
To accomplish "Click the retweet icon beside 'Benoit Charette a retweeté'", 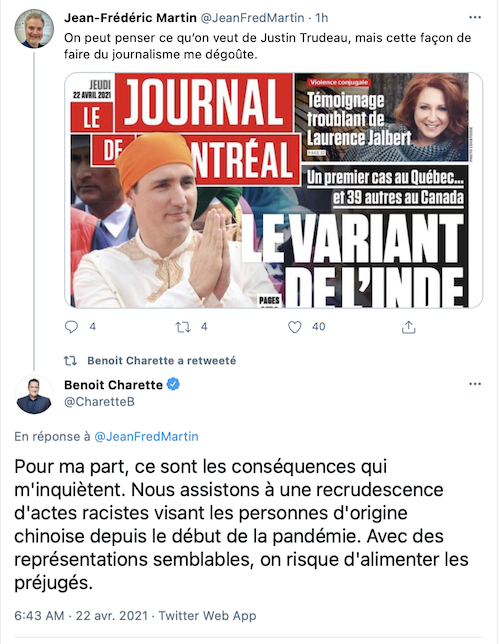I will click(70, 361).
